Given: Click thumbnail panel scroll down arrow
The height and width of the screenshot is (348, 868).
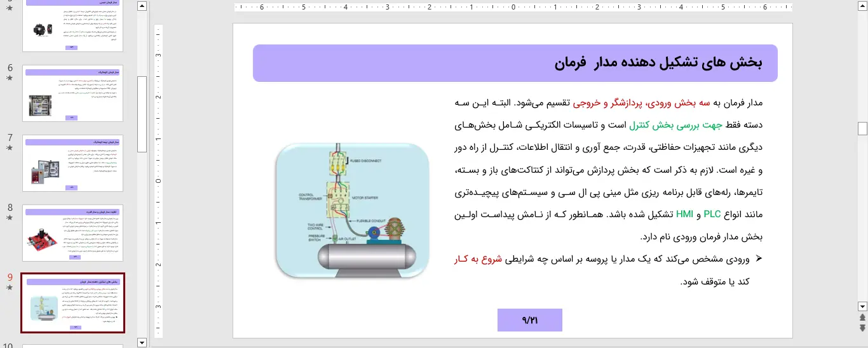Looking at the screenshot, I should 142,342.
